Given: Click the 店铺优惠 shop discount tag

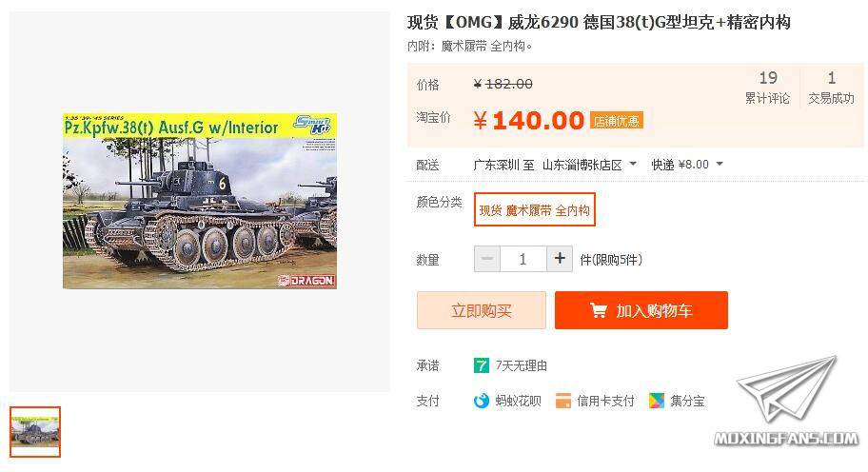Looking at the screenshot, I should (x=616, y=121).
